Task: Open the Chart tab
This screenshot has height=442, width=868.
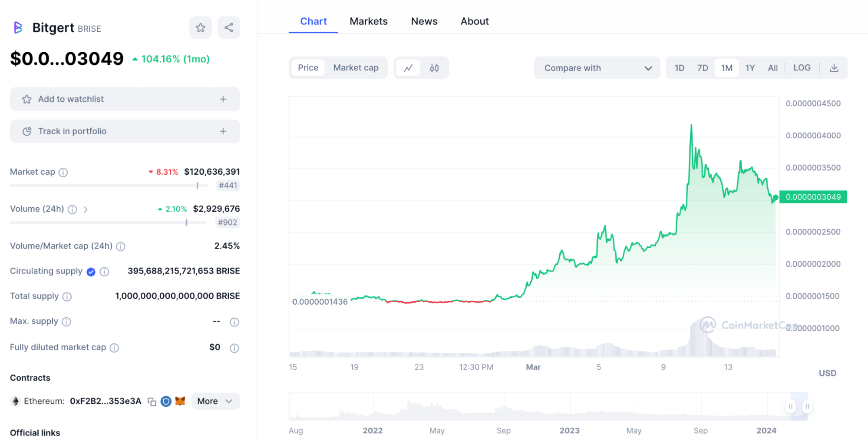Action: pos(314,21)
